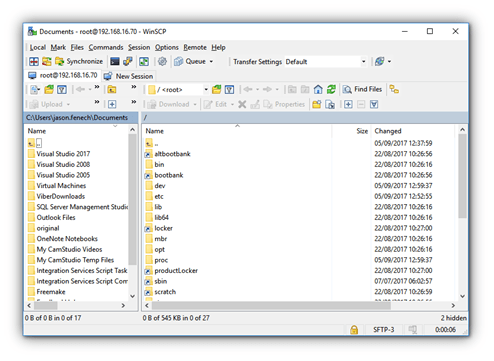Open the Help menu
The height and width of the screenshot is (361, 494).
coord(218,47)
